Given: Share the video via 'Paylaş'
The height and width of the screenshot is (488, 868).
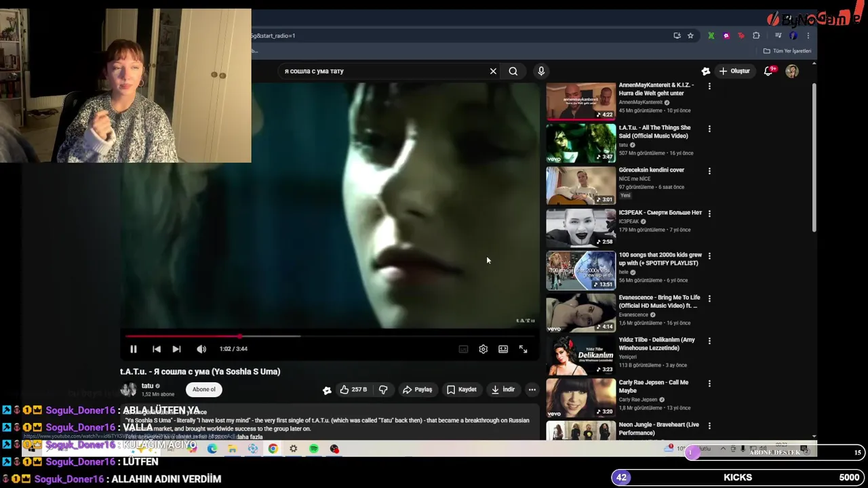Looking at the screenshot, I should 418,390.
